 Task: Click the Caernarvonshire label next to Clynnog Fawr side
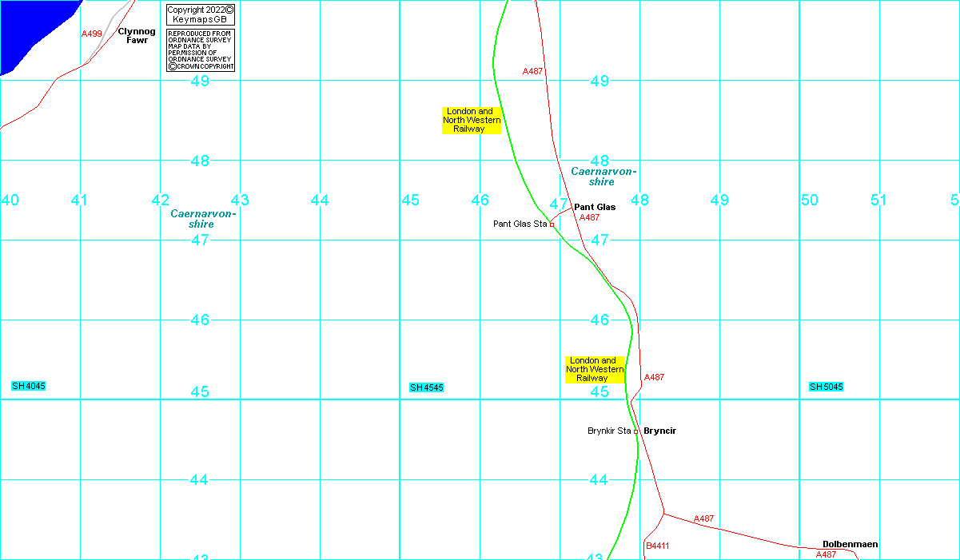click(x=203, y=219)
